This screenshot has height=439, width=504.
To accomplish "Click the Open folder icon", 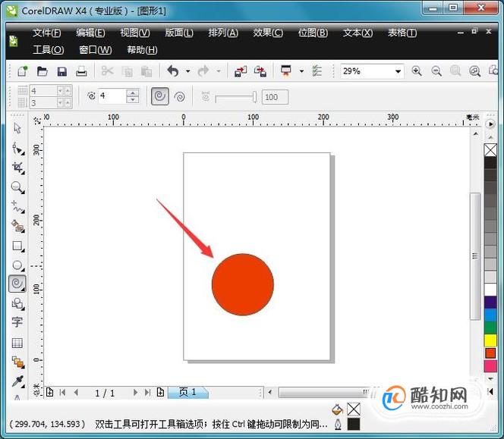I will (42, 71).
